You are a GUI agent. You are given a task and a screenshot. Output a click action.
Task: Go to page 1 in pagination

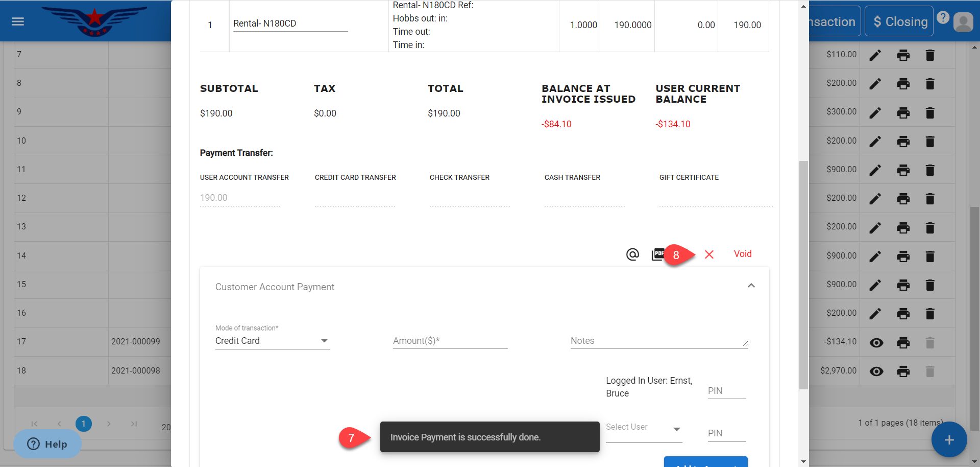click(x=84, y=424)
